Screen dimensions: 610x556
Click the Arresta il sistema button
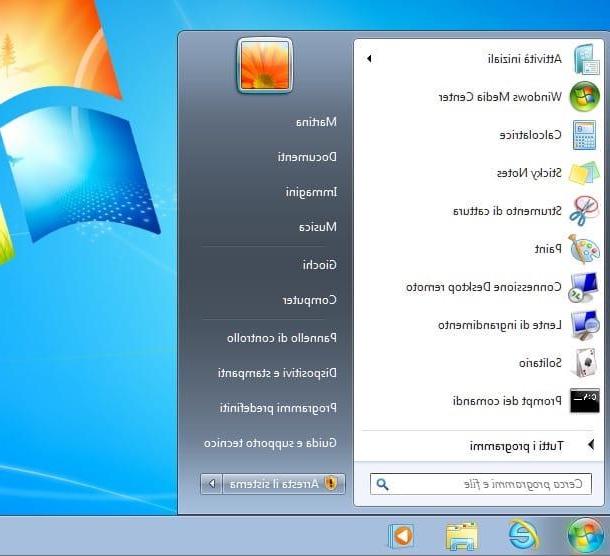[284, 484]
